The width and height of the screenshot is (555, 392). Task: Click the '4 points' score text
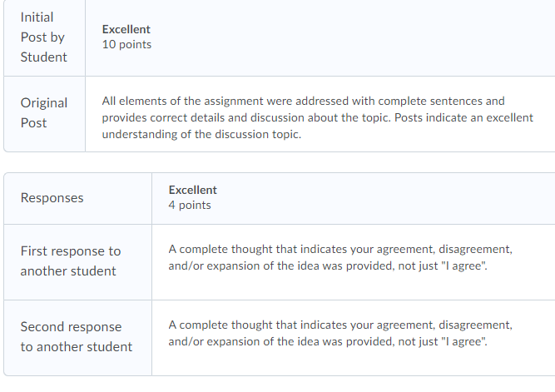coord(190,206)
